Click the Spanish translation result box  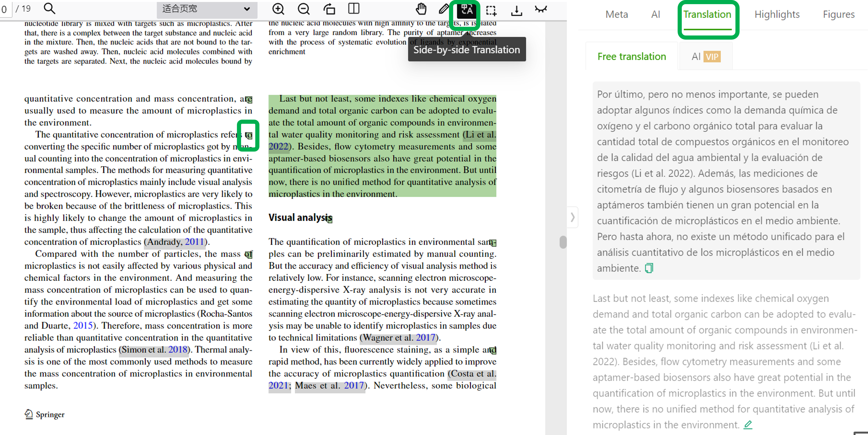click(x=726, y=181)
